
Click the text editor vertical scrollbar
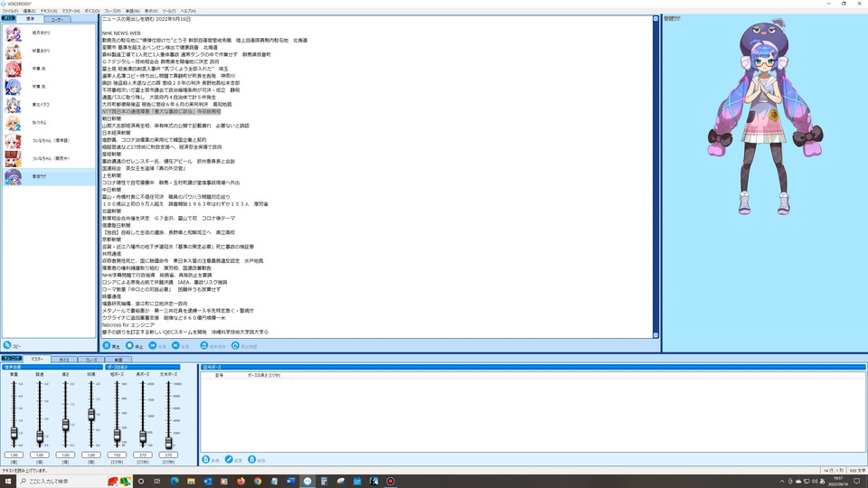coord(656,177)
